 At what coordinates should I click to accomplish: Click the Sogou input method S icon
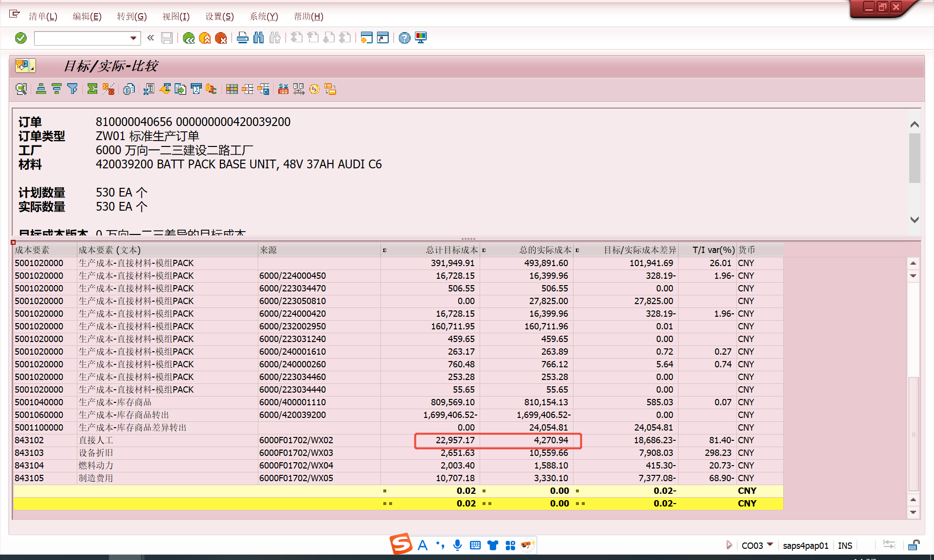tap(401, 544)
